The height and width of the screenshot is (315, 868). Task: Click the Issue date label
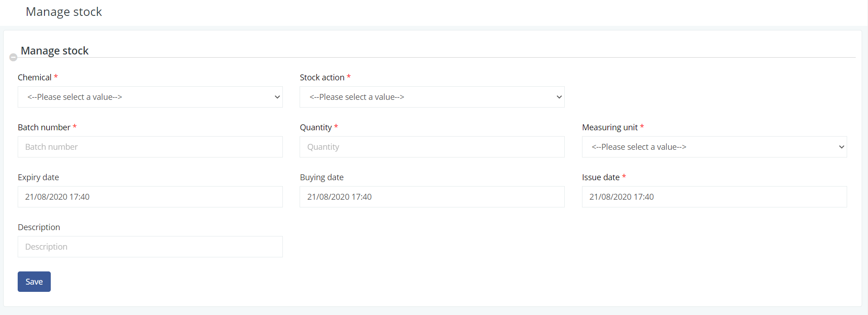coord(601,177)
